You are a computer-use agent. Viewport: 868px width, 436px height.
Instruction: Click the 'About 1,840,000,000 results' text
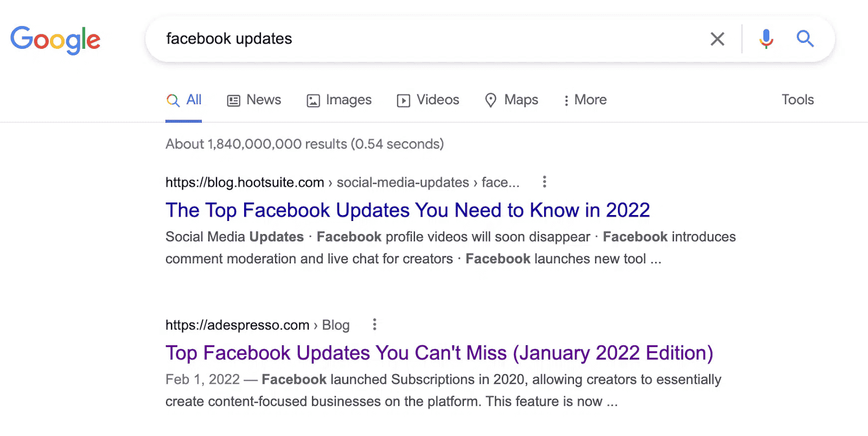[x=305, y=144]
